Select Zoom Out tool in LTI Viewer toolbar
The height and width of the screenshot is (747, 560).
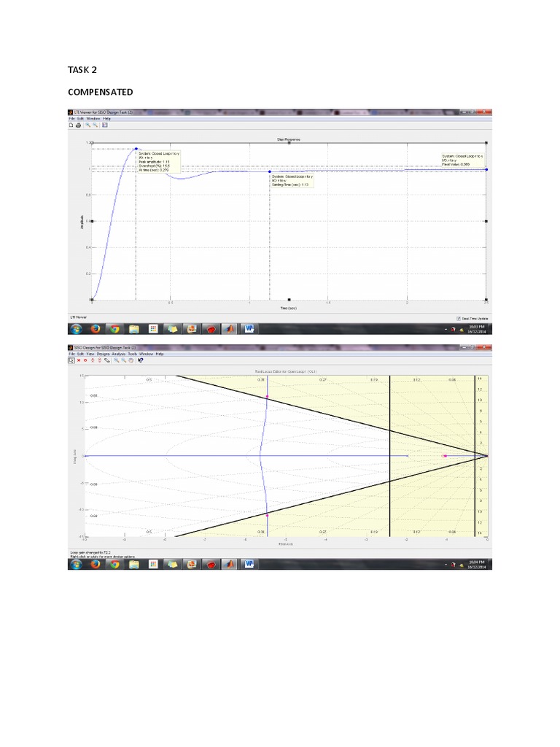pyautogui.click(x=96, y=125)
